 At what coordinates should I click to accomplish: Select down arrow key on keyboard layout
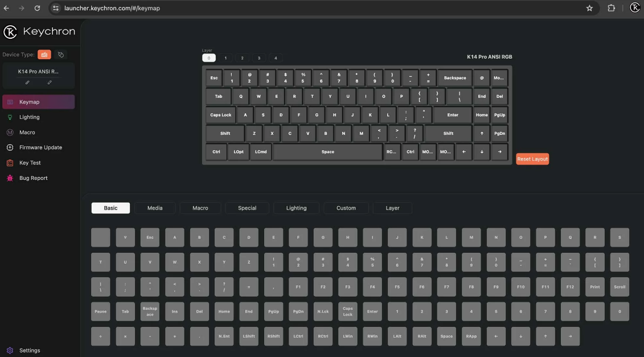point(482,152)
